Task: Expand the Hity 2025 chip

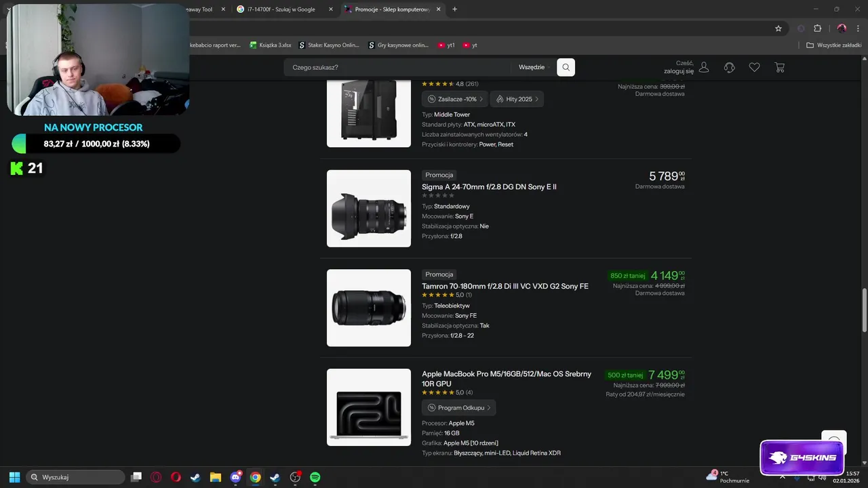Action: pos(517,99)
